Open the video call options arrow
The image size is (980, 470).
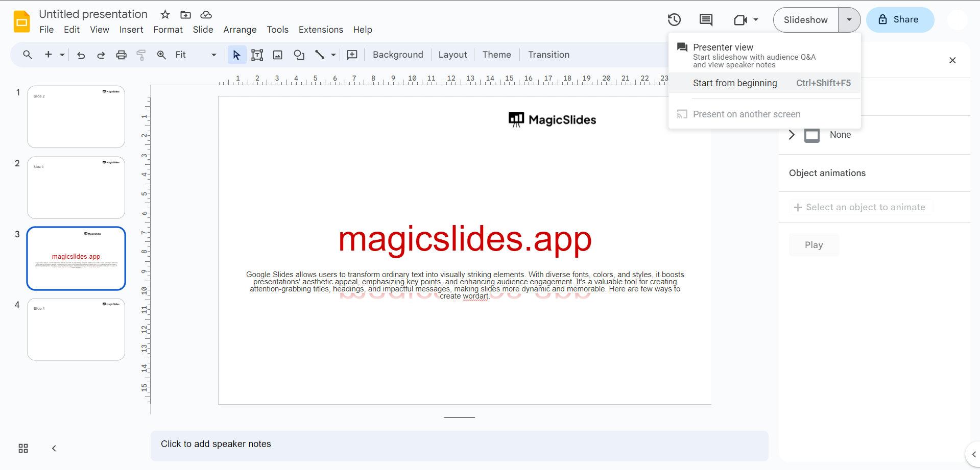point(756,20)
